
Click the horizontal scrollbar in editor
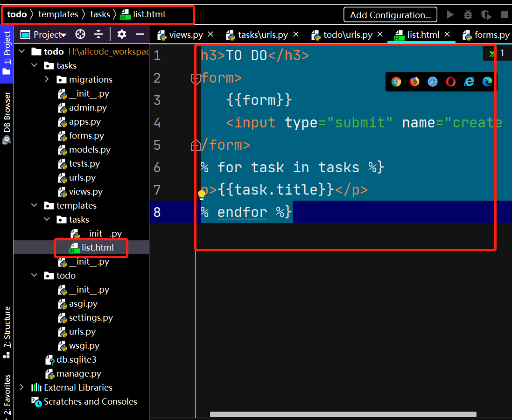click(x=343, y=414)
